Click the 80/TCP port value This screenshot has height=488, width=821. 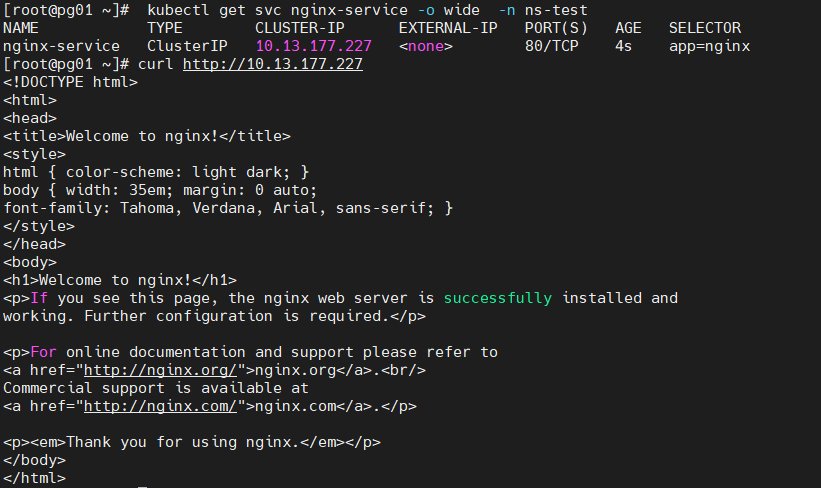point(552,46)
